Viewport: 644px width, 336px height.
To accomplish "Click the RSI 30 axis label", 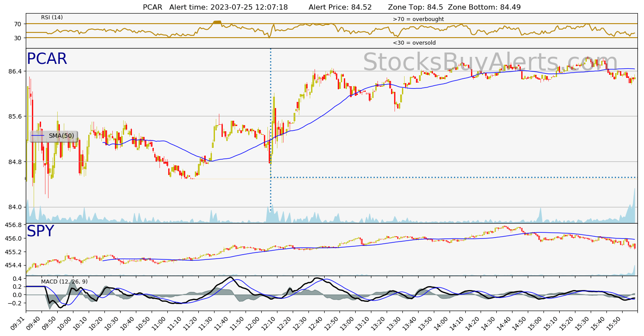I will point(18,38).
